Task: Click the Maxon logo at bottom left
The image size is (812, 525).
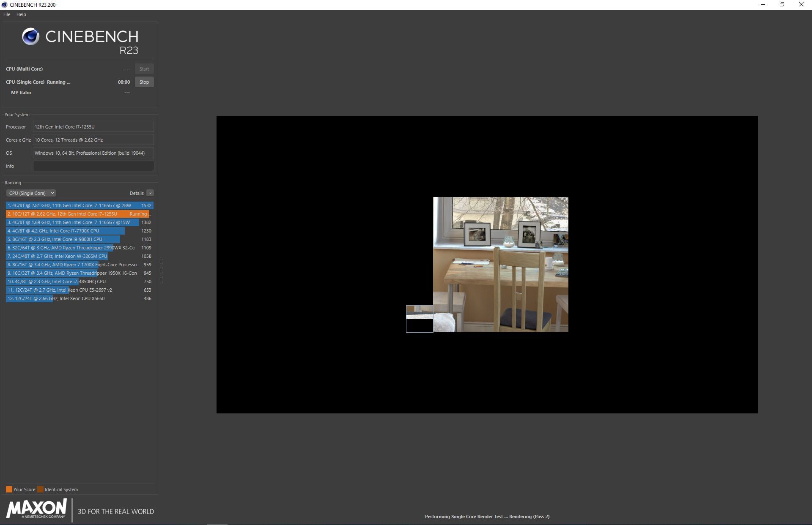Action: pos(36,509)
